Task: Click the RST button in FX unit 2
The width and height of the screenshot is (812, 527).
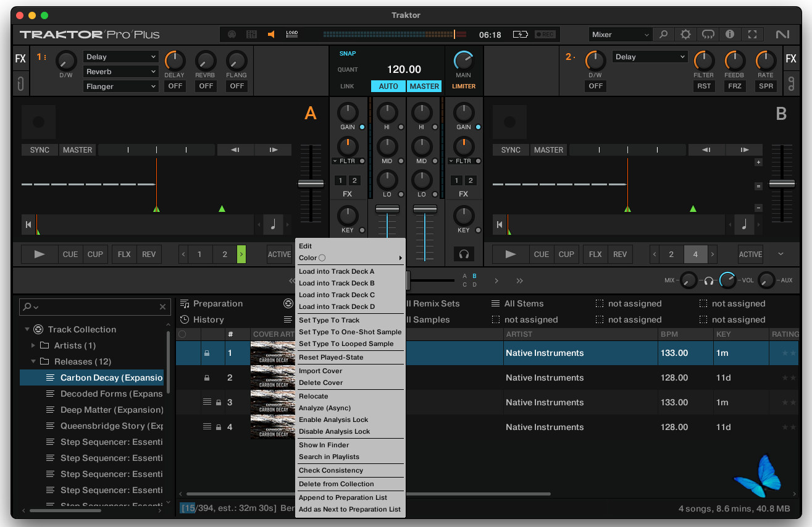Action: 704,86
